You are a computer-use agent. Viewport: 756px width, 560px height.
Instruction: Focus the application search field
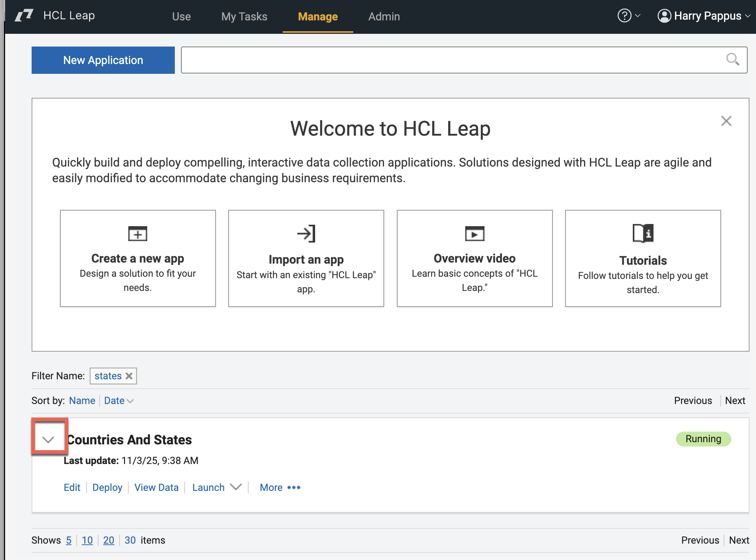pyautogui.click(x=451, y=60)
